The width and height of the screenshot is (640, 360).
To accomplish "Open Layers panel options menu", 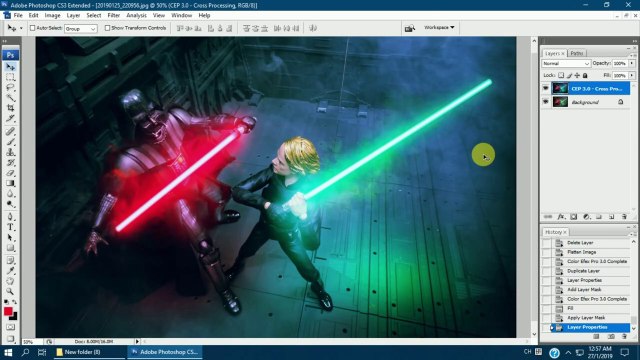I will click(633, 55).
